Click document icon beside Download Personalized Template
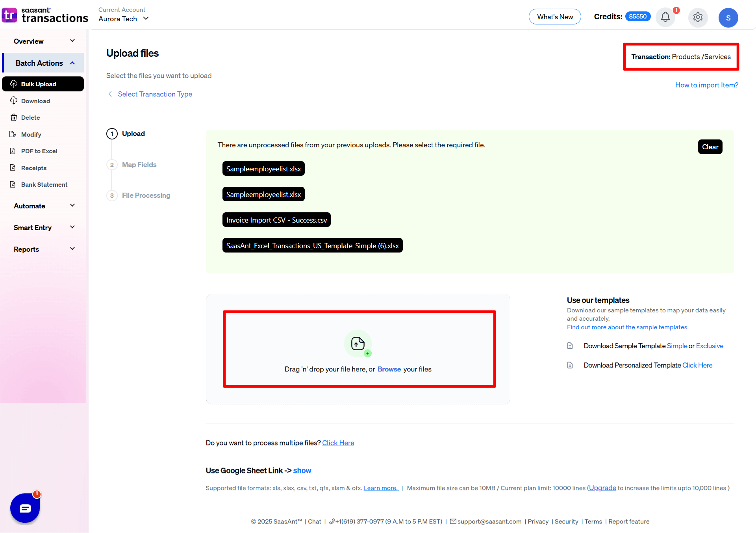This screenshot has width=756, height=533. (570, 365)
